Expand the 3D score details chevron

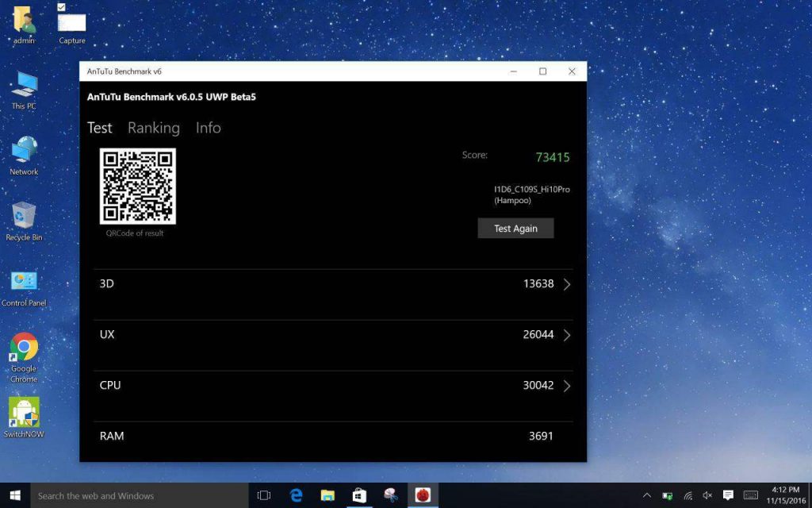tap(567, 284)
